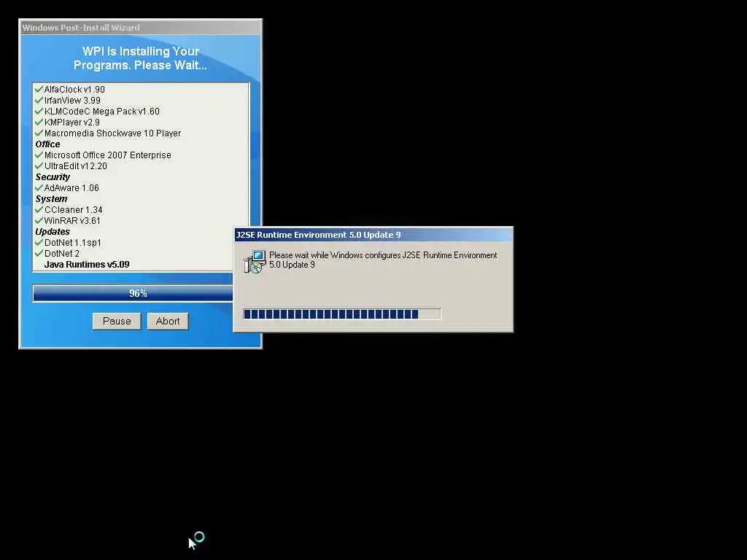Click the AdAware 1.06 checkmark
Viewport: 747px width, 560px height.
pos(39,187)
